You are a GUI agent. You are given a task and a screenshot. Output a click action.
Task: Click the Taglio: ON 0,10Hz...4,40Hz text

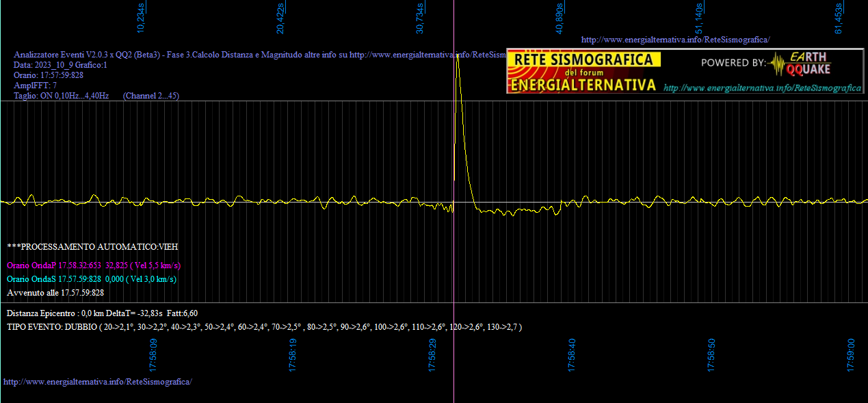click(62, 96)
